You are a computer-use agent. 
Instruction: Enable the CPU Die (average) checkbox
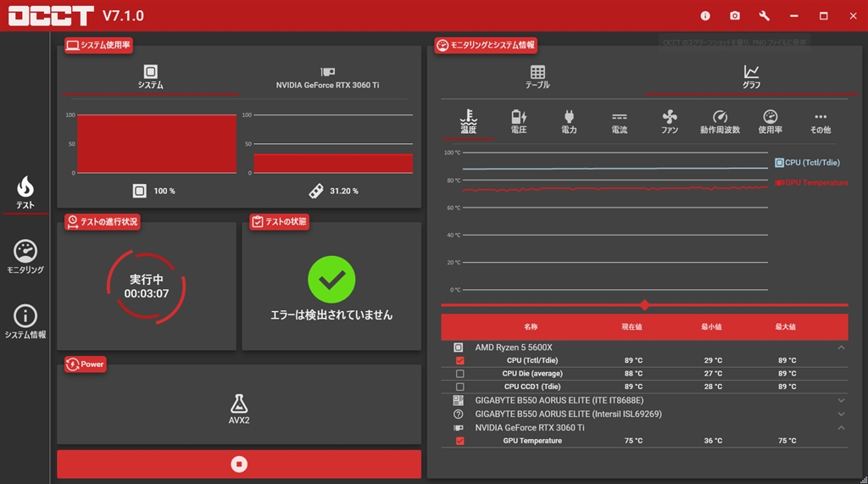tap(460, 374)
